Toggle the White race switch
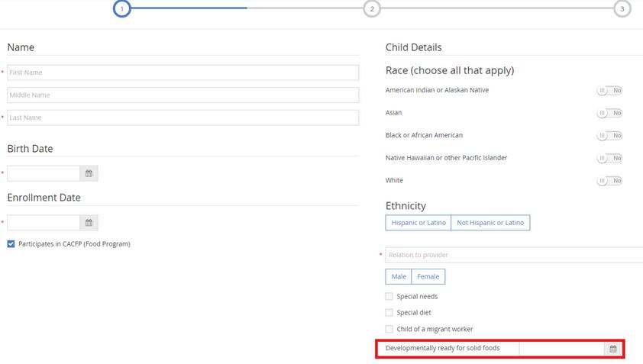643x364 pixels. click(x=609, y=181)
